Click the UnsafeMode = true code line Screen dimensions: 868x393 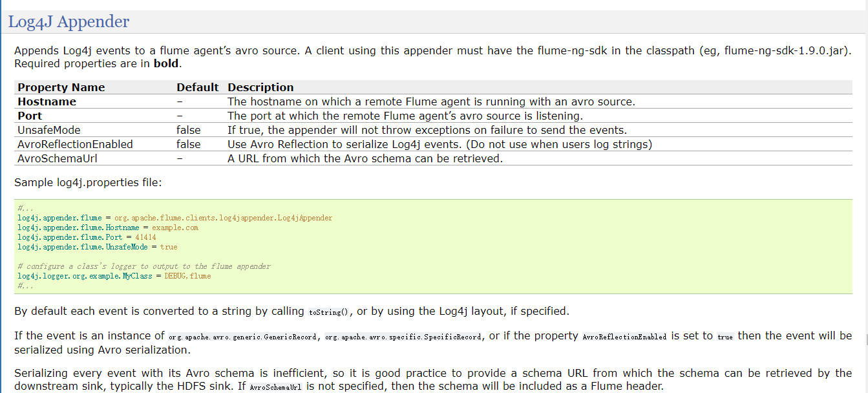[97, 247]
